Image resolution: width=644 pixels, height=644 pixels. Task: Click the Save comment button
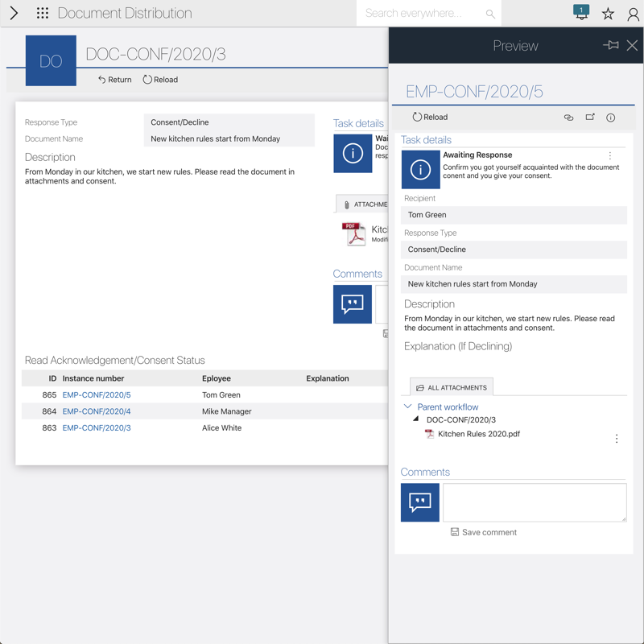click(x=484, y=532)
